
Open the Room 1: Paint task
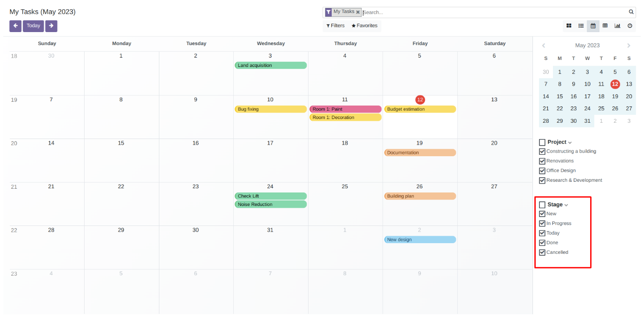click(x=346, y=109)
